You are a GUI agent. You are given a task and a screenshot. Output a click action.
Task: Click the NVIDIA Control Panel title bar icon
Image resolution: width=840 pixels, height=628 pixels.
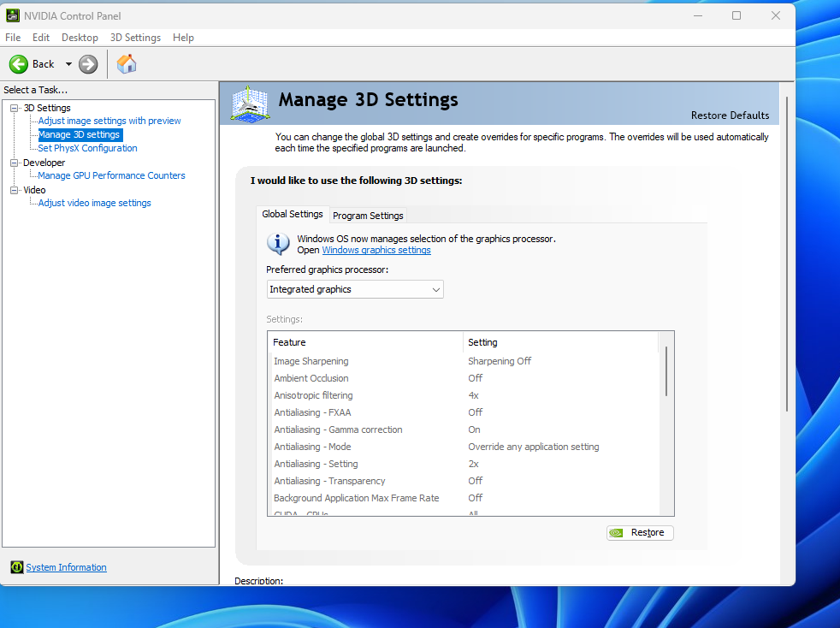13,15
